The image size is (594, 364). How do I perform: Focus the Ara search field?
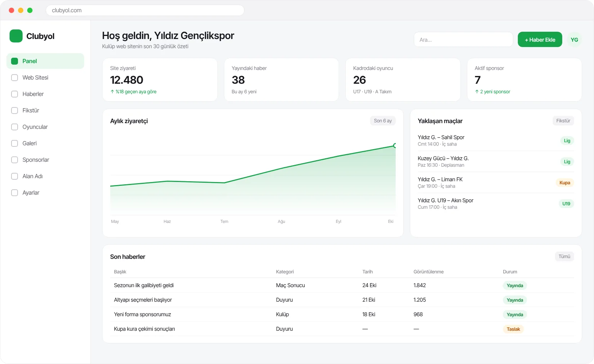463,40
